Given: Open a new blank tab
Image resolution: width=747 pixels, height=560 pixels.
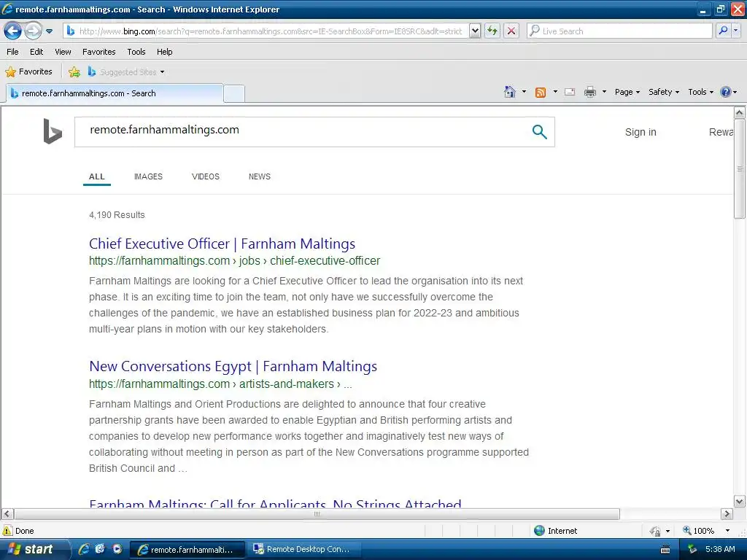Looking at the screenshot, I should pyautogui.click(x=234, y=94).
